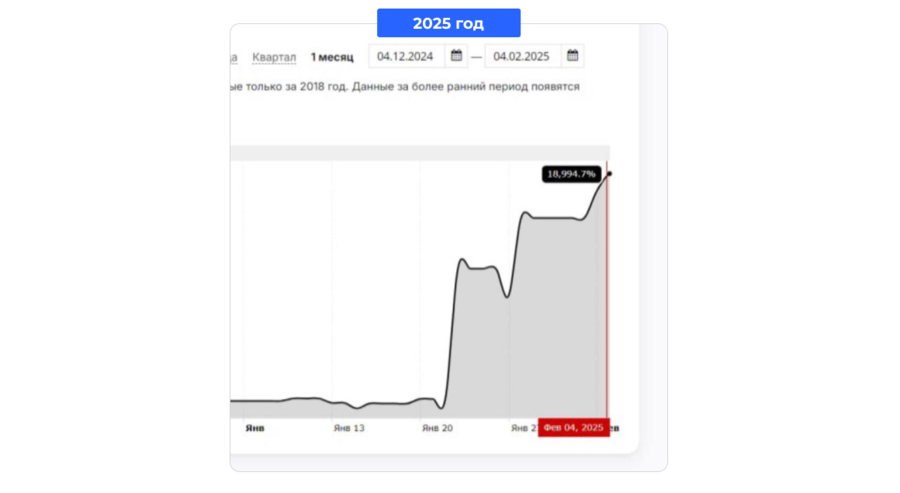Click the 18,994.7% value tooltip

(571, 174)
